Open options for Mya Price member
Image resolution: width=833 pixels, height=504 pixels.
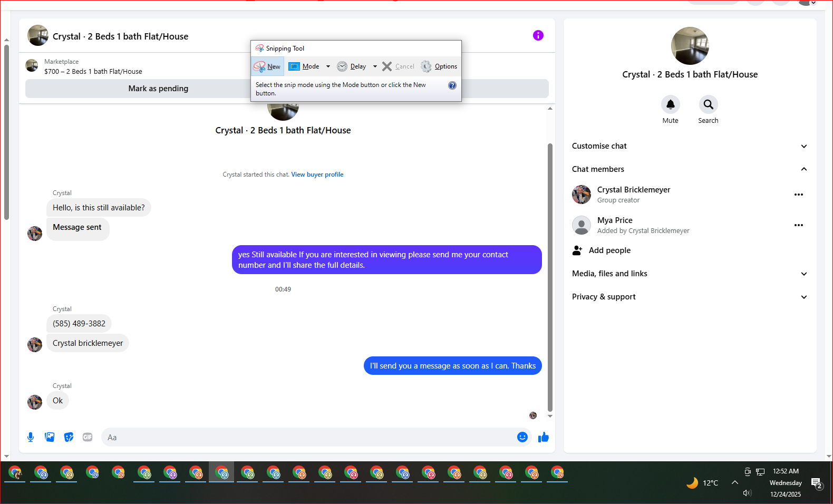click(799, 225)
